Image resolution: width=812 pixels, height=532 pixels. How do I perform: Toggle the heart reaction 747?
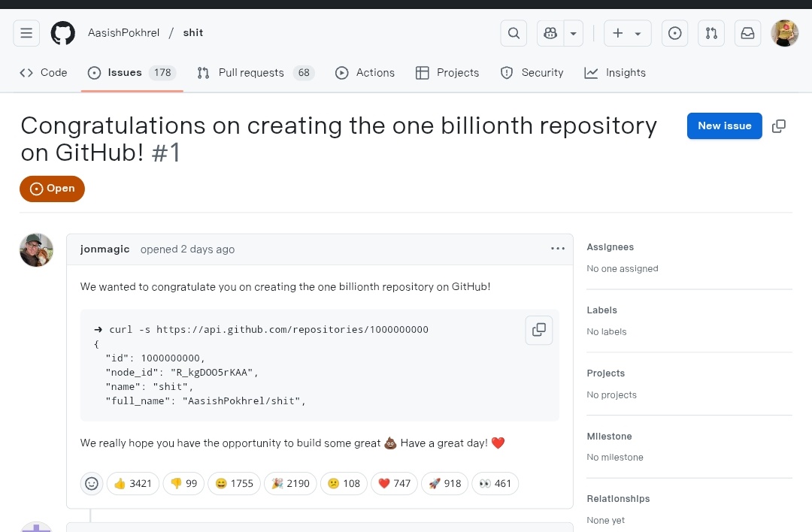click(x=394, y=483)
